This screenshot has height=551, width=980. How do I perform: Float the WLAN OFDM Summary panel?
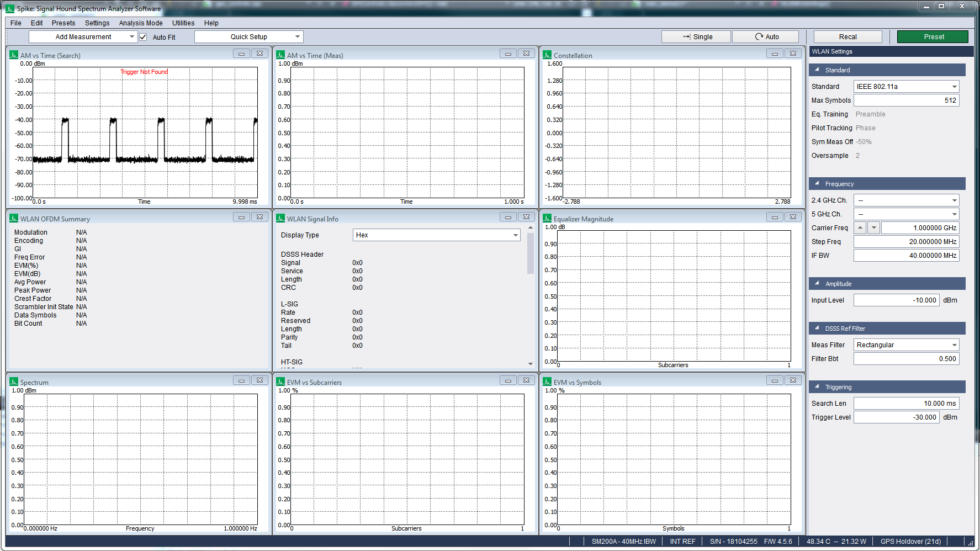[x=241, y=217]
